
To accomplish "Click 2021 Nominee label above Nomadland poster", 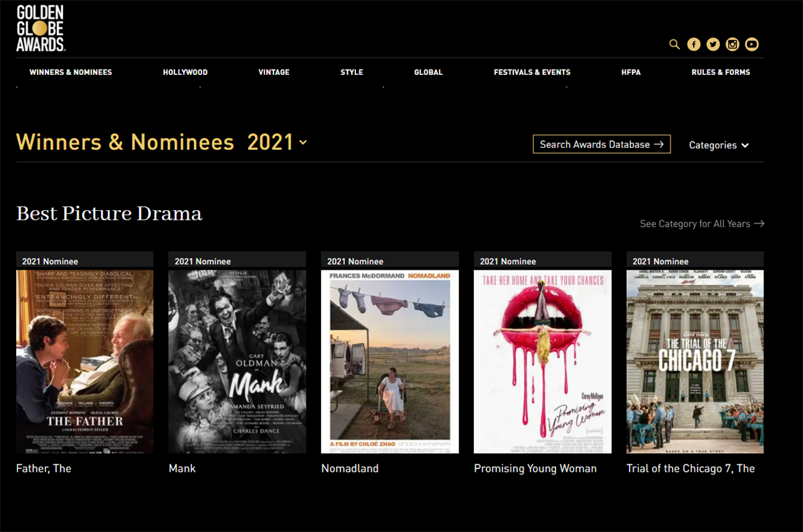I will 355,262.
